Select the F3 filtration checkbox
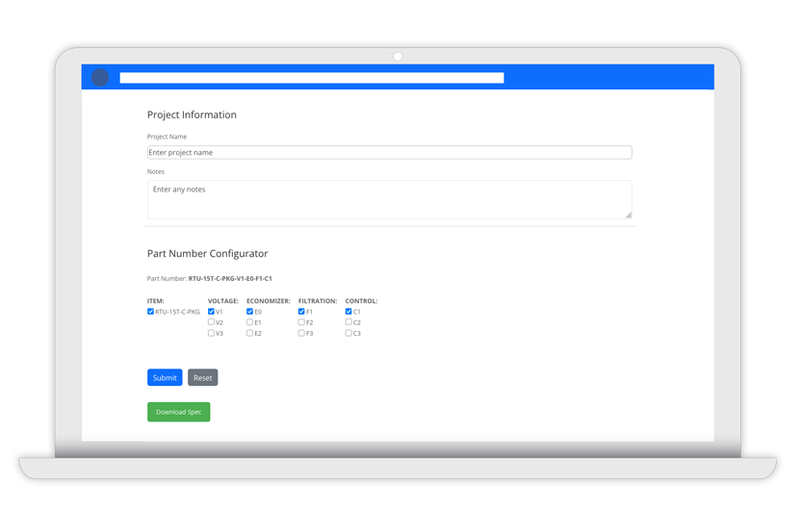This screenshot has height=532, width=799. pos(301,333)
